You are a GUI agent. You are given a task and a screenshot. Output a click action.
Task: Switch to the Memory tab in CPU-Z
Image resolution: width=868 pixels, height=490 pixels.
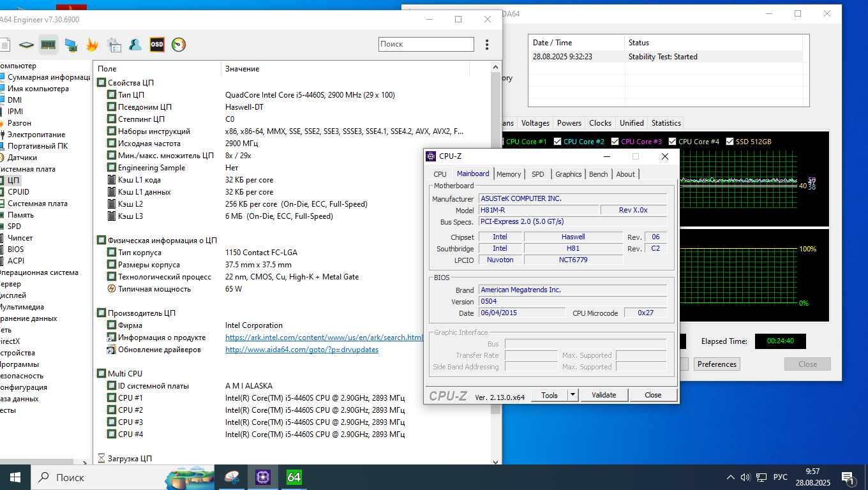tap(509, 174)
